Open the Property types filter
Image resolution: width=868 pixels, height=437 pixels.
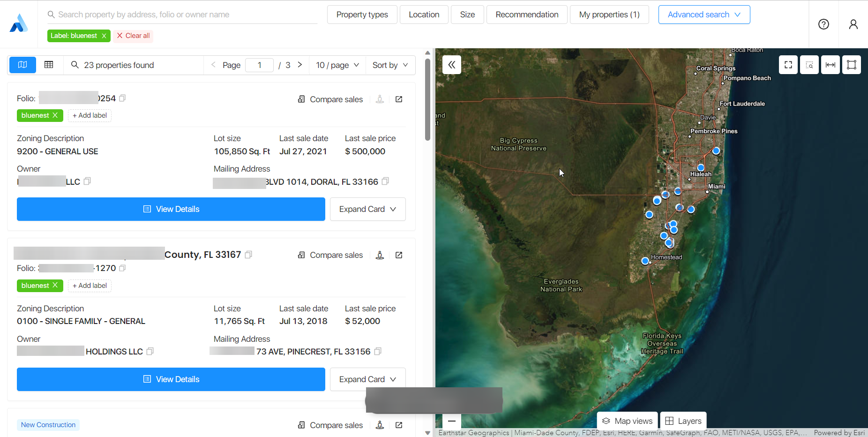[x=362, y=15]
